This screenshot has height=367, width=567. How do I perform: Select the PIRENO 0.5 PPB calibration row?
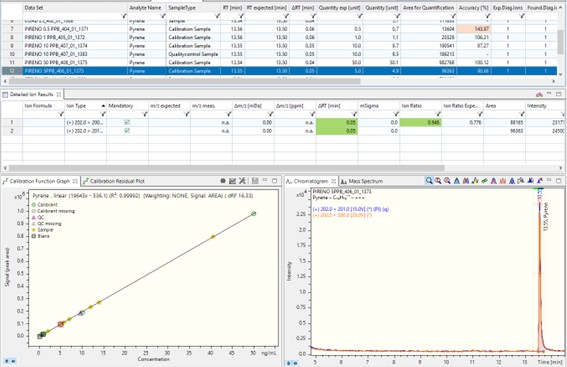point(279,29)
